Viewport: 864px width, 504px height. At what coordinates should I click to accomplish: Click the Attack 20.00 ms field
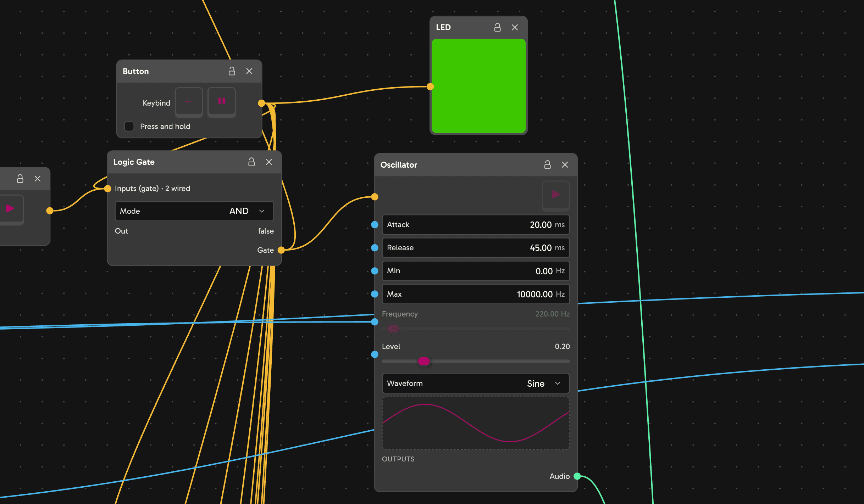pos(476,225)
